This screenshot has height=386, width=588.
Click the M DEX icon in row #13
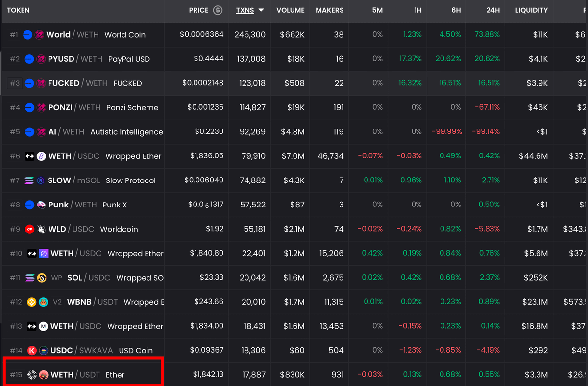pyautogui.click(x=43, y=326)
